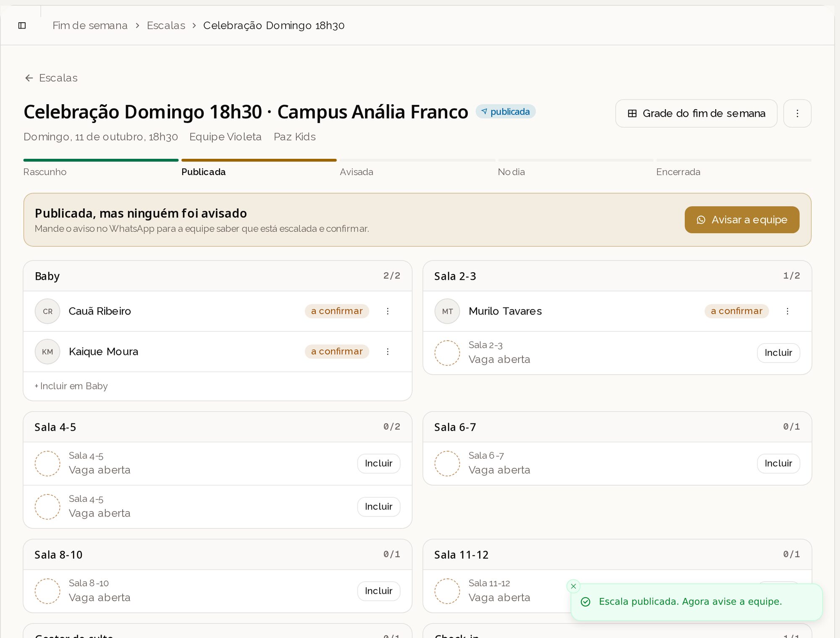
Task: Click the green check icon in toast
Action: (585, 602)
